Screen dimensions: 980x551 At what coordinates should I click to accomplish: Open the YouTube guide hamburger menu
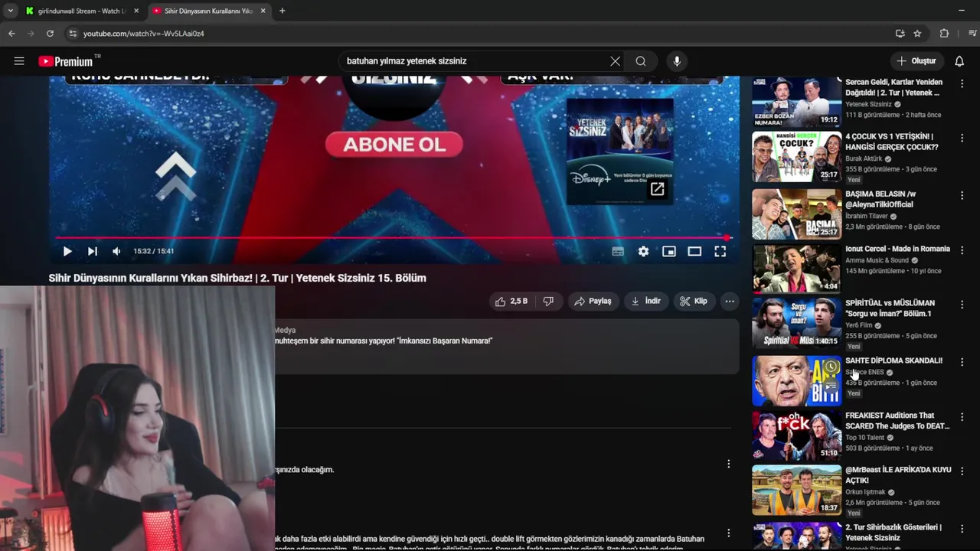coord(19,61)
